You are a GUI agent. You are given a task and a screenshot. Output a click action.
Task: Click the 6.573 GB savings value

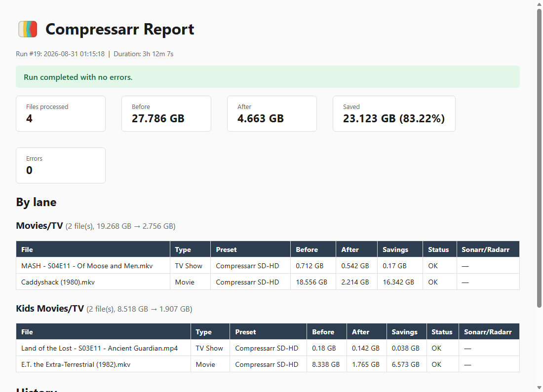pyautogui.click(x=405, y=364)
